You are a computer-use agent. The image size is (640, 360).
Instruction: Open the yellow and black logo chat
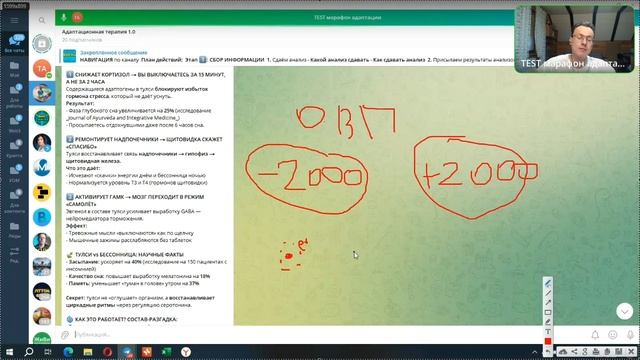42,192
